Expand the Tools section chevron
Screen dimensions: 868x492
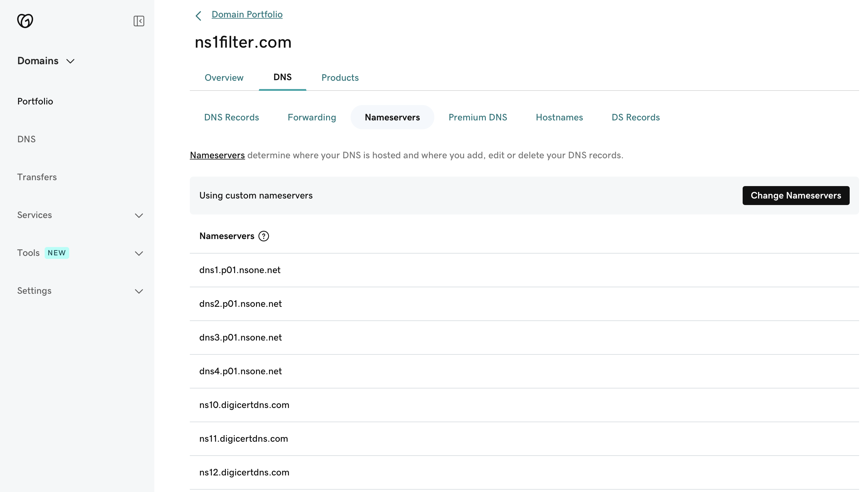[x=139, y=254]
